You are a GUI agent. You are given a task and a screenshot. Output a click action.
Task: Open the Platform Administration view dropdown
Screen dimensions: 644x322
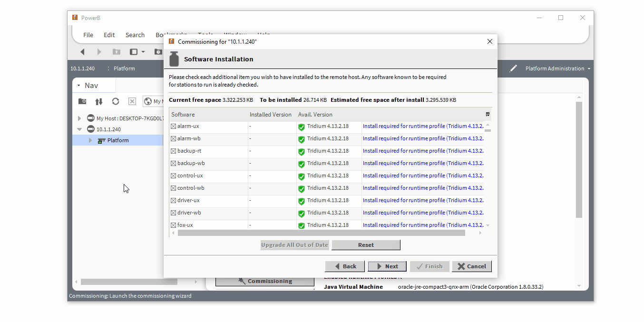coord(589,69)
